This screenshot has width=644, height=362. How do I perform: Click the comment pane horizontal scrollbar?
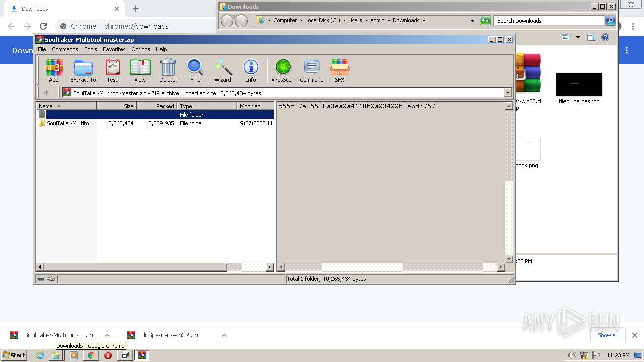coord(391,267)
